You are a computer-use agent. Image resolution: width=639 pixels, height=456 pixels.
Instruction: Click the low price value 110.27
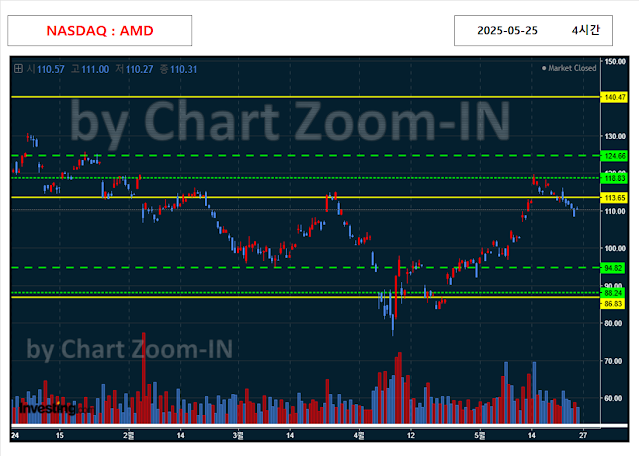click(x=139, y=69)
